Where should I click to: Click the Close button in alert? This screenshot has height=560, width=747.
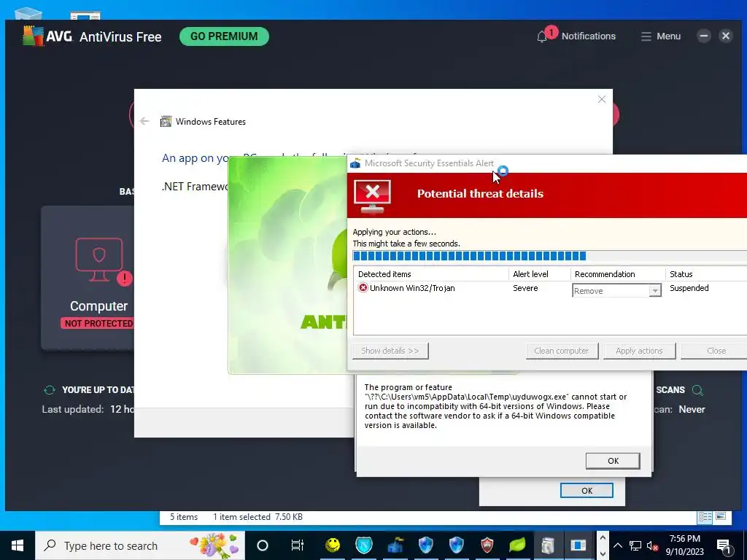pyautogui.click(x=714, y=351)
